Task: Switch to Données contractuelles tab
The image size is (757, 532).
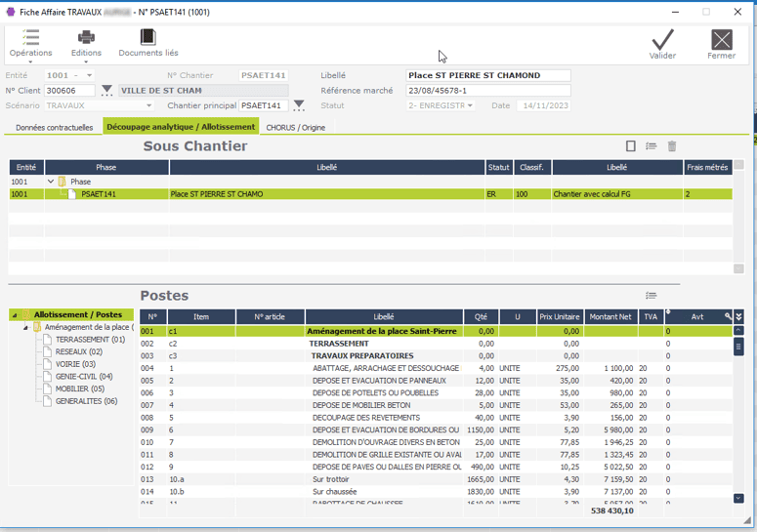Action: [x=54, y=127]
